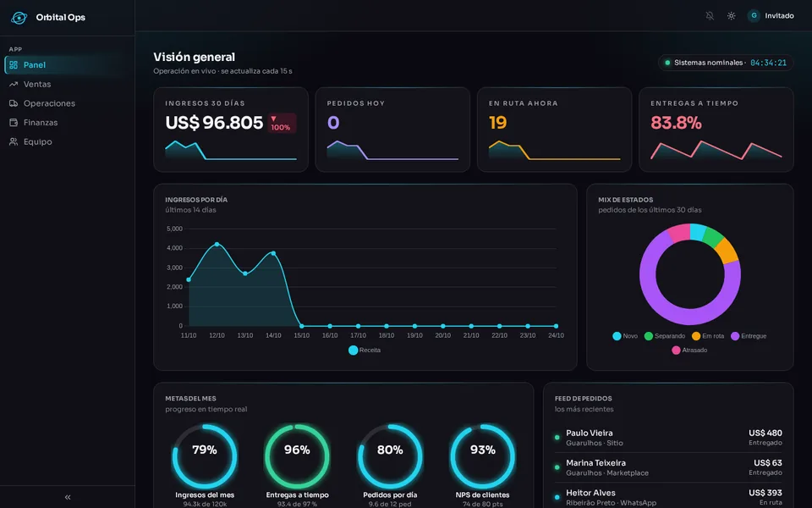Open the Equipo people icon

[14, 141]
